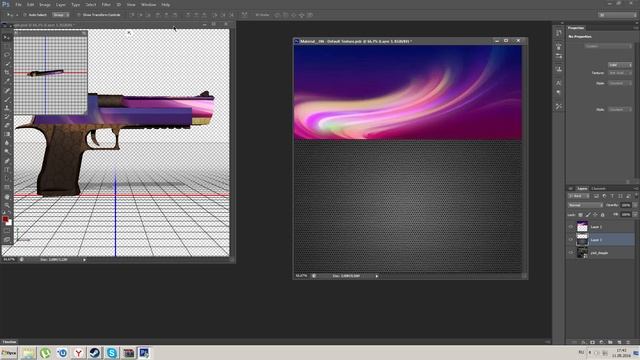This screenshot has width=640, height=360.
Task: Select the Zoom tool
Action: point(7,205)
